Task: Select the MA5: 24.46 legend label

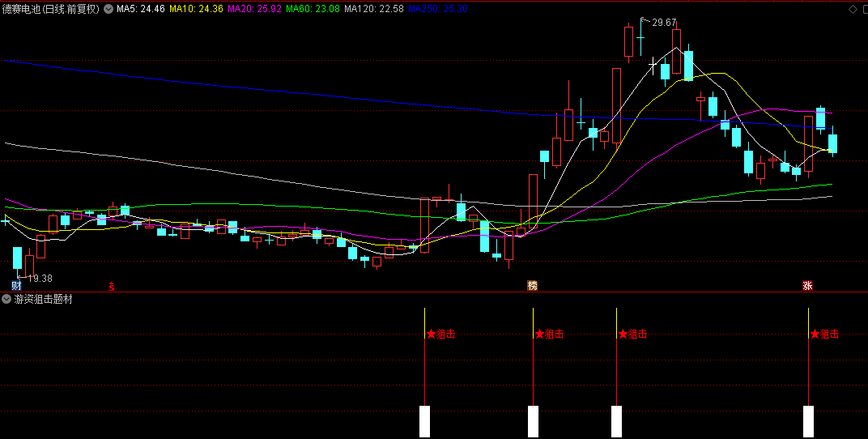Action: click(141, 9)
